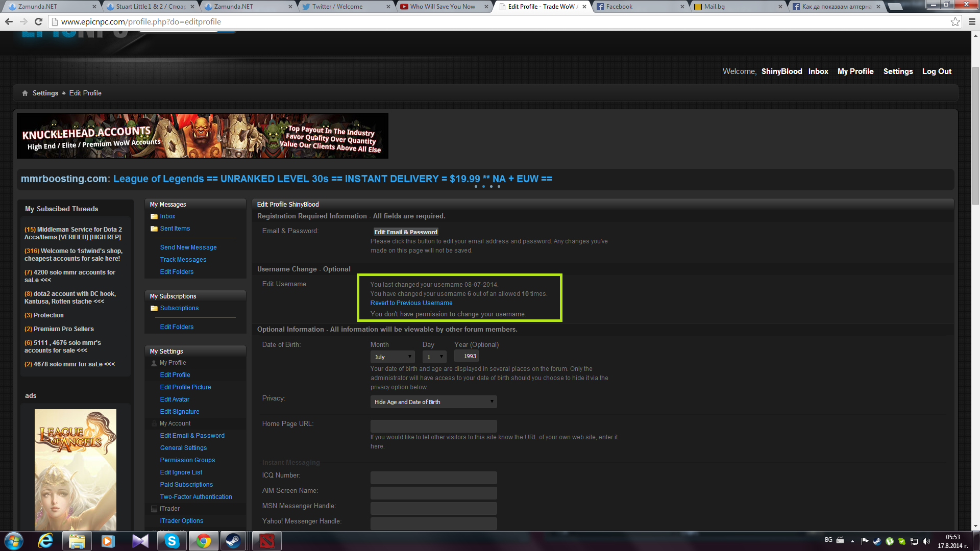Go back with the browser back arrow
980x551 pixels.
coord(9,21)
